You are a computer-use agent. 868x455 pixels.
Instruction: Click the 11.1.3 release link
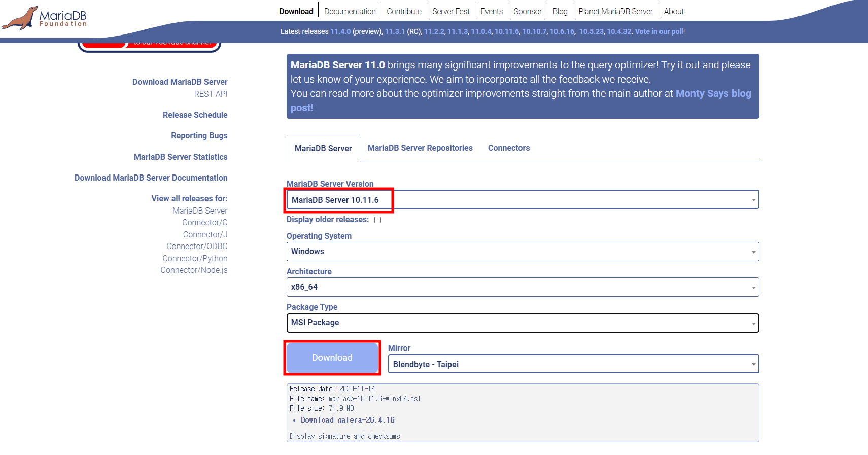tap(458, 31)
